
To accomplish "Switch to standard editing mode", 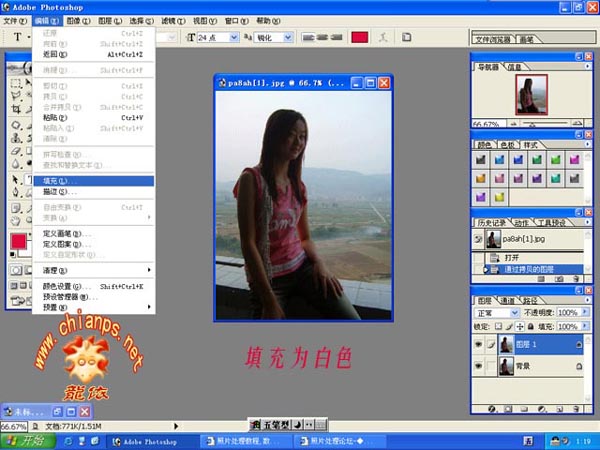I will point(16,271).
